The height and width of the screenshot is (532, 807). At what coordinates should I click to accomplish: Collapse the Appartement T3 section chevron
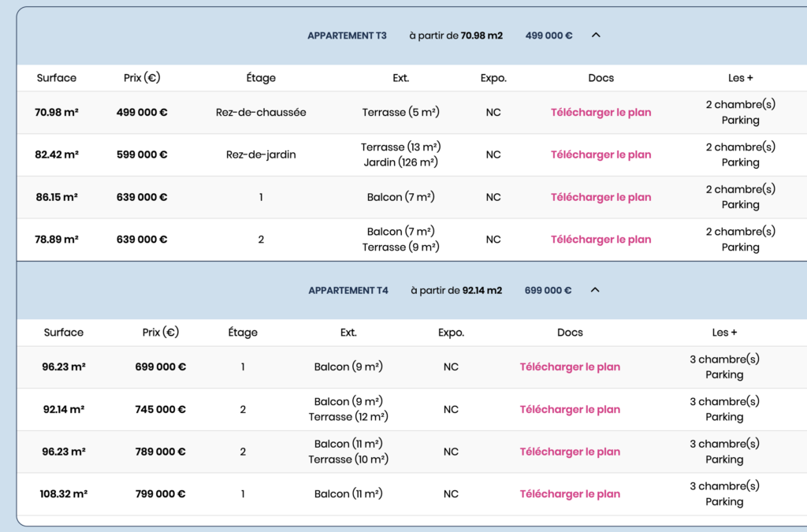tap(596, 35)
